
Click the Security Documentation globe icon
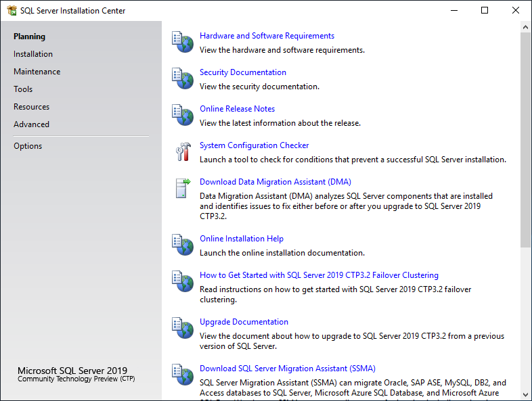(183, 78)
